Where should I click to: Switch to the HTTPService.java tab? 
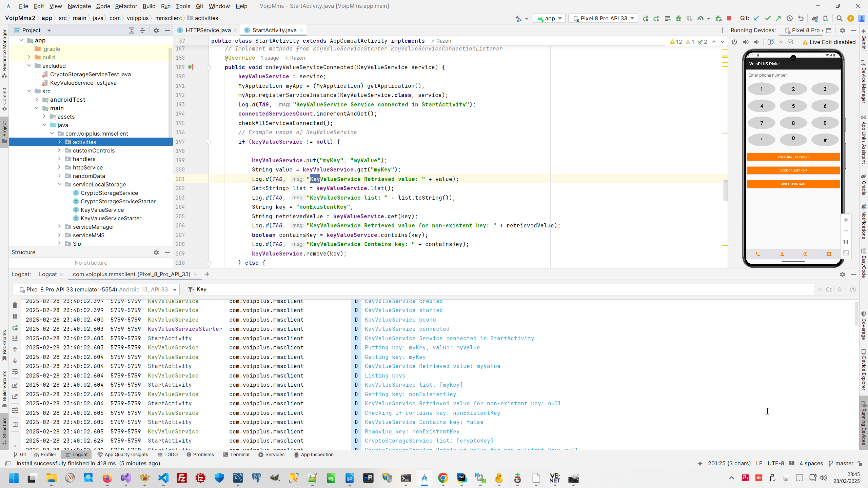[208, 30]
